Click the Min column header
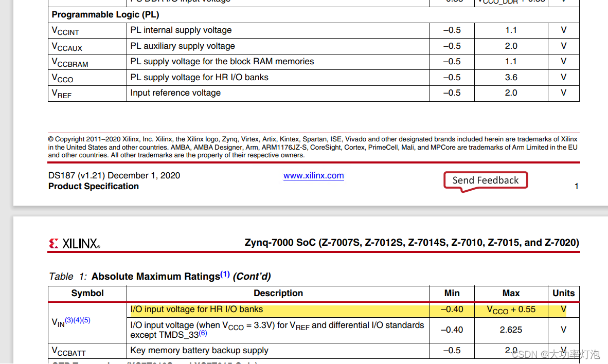 coord(452,294)
